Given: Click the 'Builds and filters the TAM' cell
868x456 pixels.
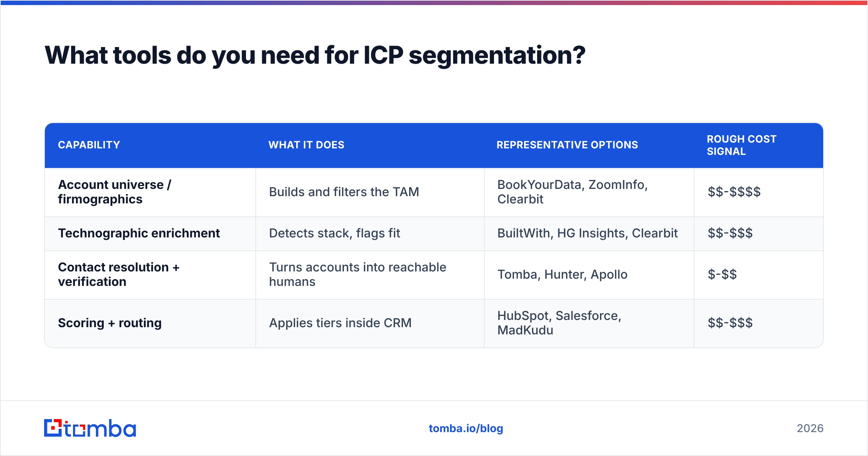Looking at the screenshot, I should coord(370,192).
